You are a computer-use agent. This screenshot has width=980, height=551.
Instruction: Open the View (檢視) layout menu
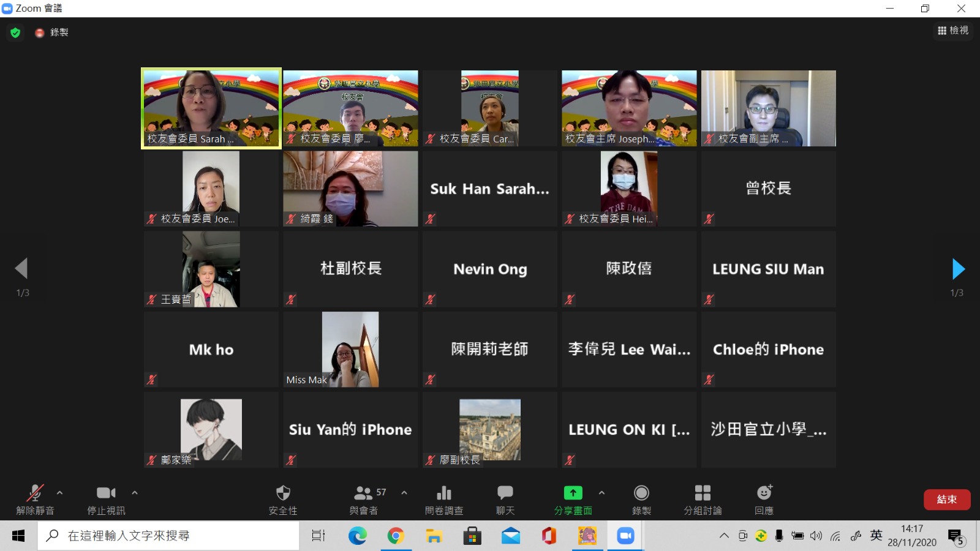point(953,31)
